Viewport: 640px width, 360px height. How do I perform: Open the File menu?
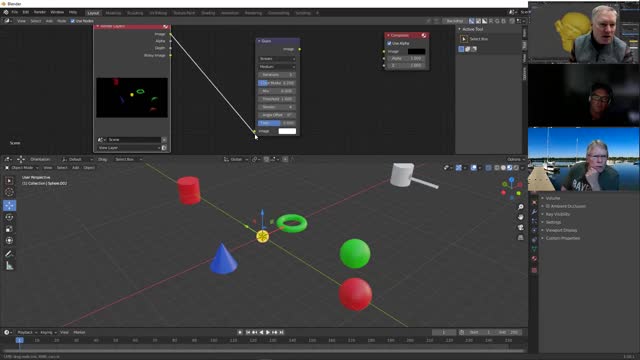[15, 13]
